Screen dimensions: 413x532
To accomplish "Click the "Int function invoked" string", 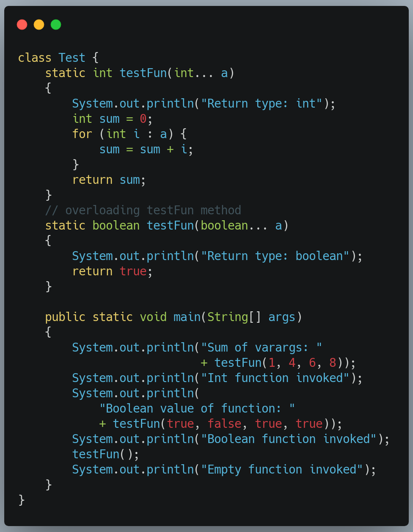I will [275, 378].
